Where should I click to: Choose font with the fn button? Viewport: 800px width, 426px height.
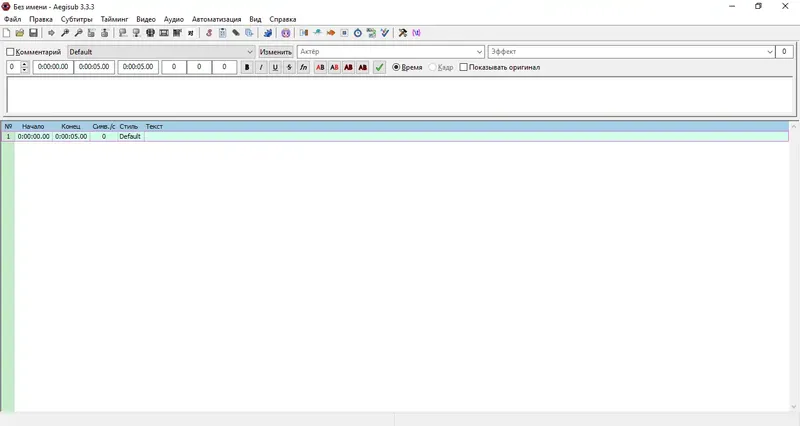tap(303, 67)
